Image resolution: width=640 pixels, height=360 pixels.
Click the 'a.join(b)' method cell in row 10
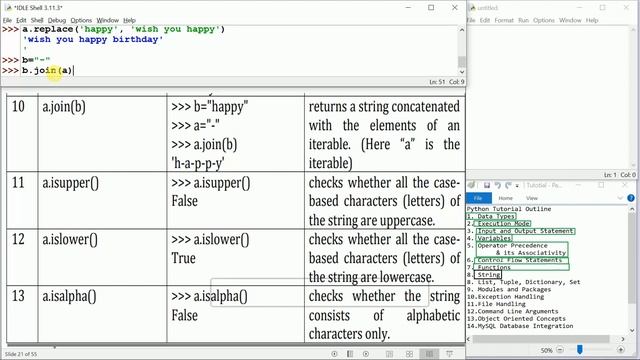coord(64,107)
